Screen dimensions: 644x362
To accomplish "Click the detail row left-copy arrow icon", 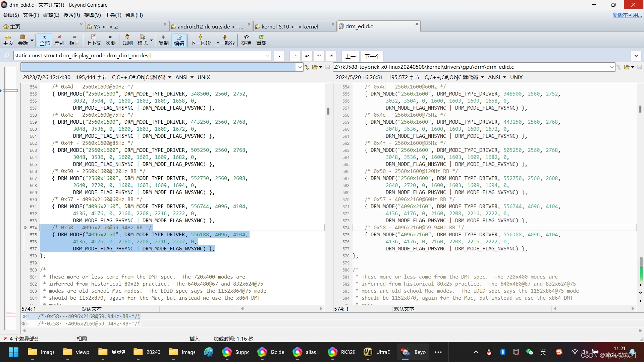I will [x=23, y=324].
